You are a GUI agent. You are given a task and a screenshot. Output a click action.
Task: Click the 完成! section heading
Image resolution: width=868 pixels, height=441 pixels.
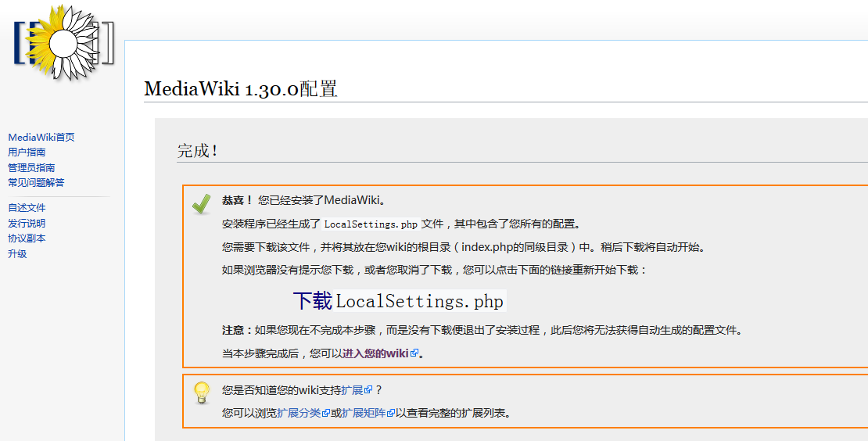198,150
